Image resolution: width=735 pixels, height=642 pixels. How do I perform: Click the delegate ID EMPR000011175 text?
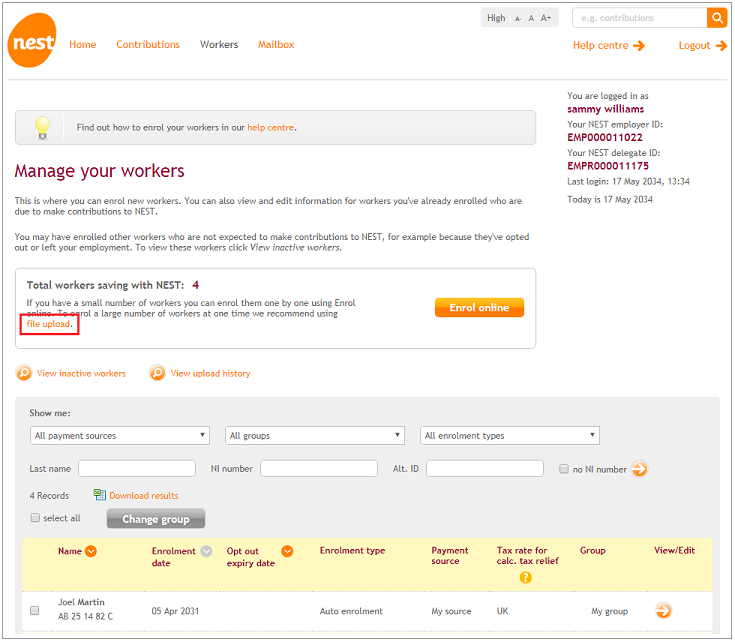click(608, 166)
